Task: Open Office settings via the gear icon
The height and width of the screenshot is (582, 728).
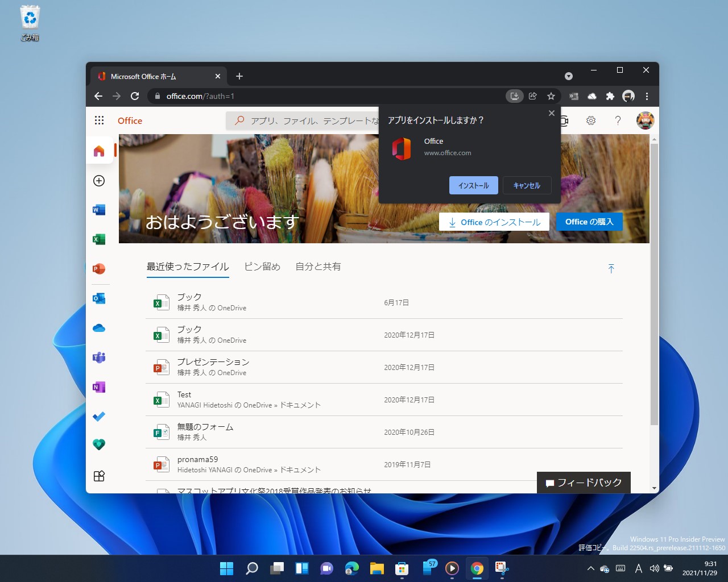Action: coord(591,120)
